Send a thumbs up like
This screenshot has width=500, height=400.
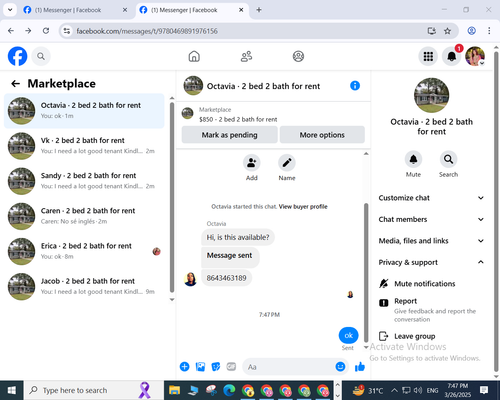click(360, 367)
